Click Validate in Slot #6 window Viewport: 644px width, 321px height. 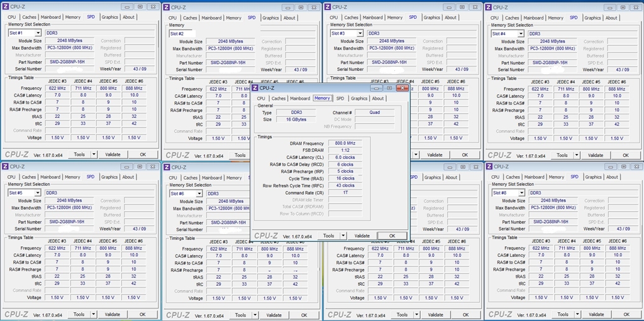pyautogui.click(x=274, y=315)
